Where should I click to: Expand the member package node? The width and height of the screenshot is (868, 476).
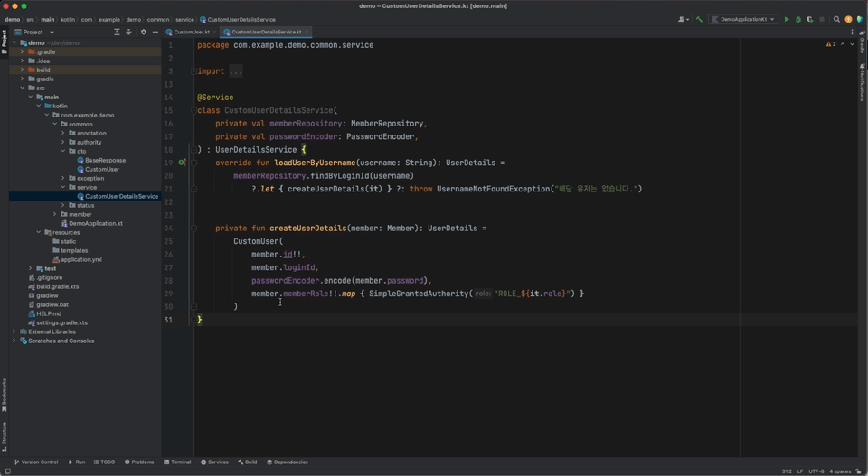pos(55,214)
